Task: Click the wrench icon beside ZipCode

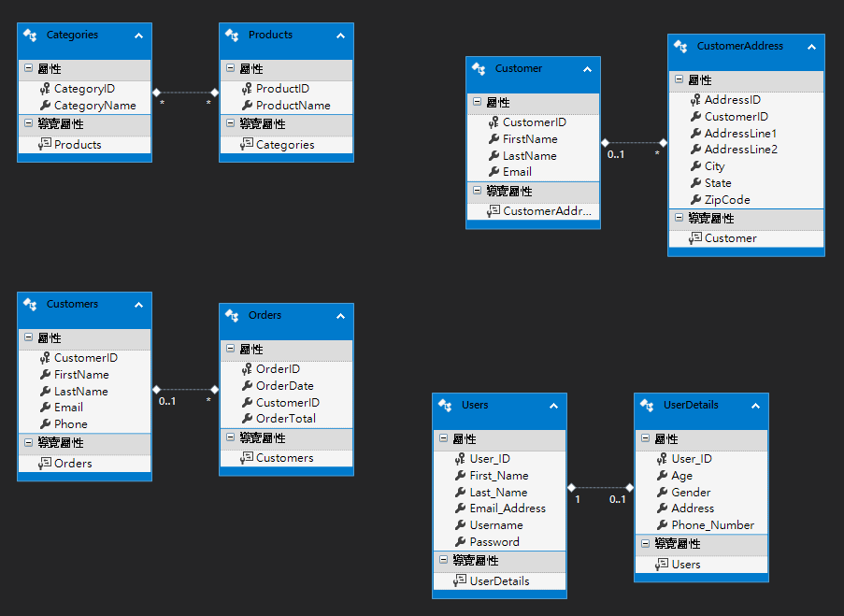Action: pyautogui.click(x=694, y=200)
